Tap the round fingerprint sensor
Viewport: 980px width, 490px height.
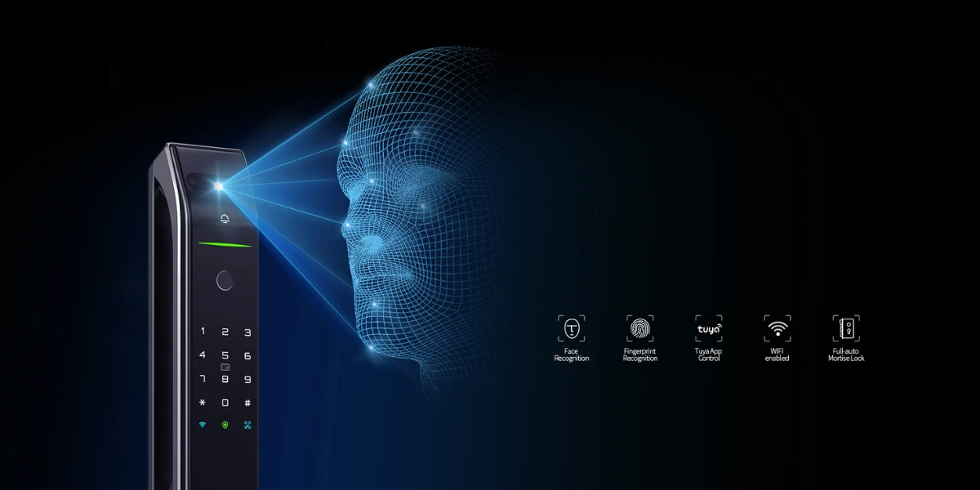225,282
